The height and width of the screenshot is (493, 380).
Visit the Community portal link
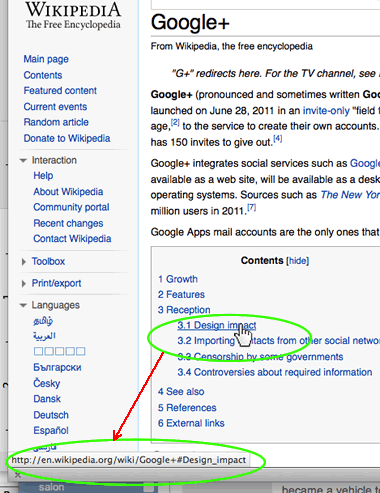pos(71,207)
